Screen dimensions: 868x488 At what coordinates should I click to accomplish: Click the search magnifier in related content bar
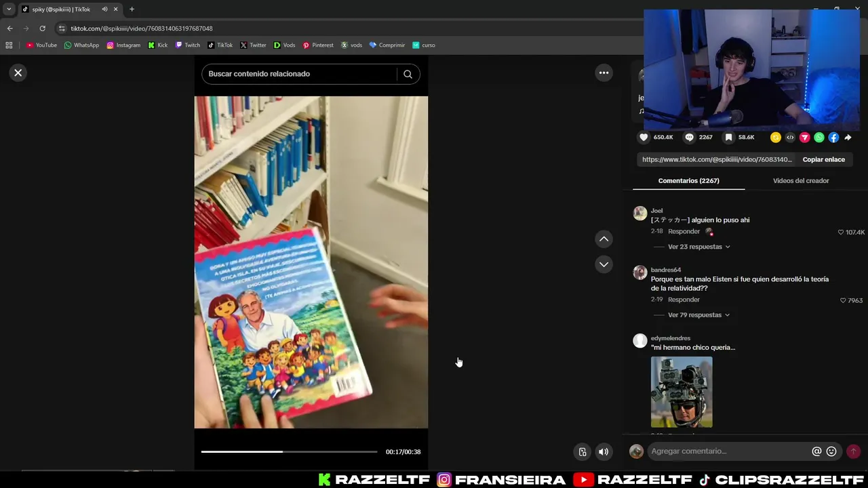[408, 74]
